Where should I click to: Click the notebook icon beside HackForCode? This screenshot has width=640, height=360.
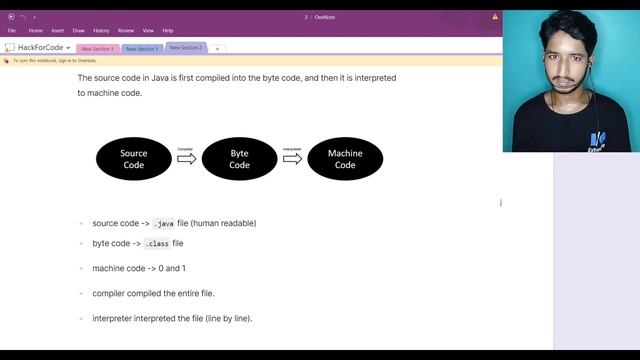9,48
